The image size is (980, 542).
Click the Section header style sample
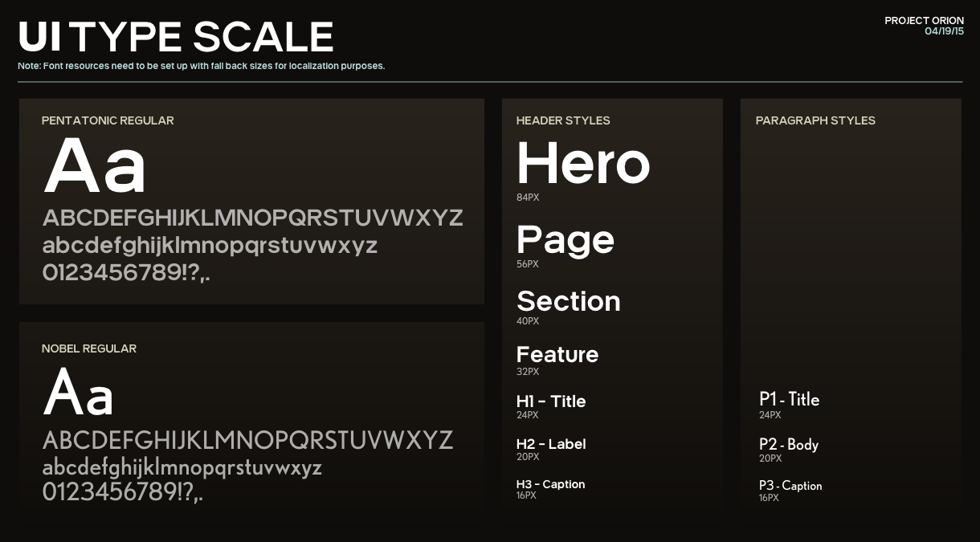tap(568, 301)
